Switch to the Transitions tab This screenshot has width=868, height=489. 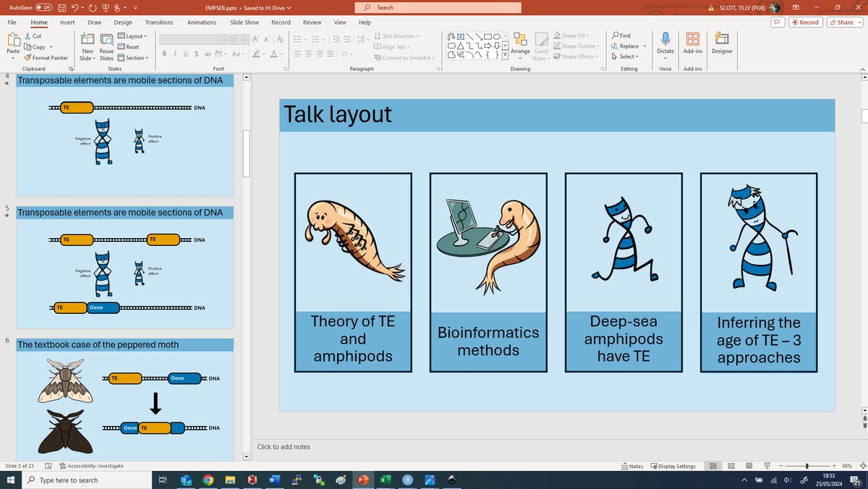pos(159,22)
